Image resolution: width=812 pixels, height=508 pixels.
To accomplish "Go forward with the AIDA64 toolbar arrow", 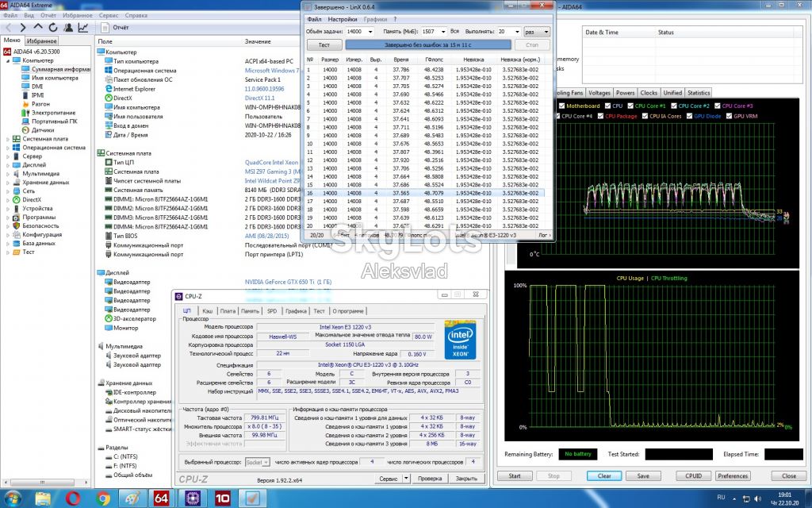I will [23, 28].
